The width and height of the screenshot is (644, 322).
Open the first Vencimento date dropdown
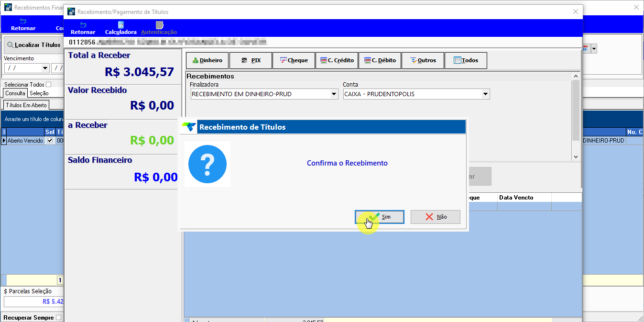[x=45, y=68]
